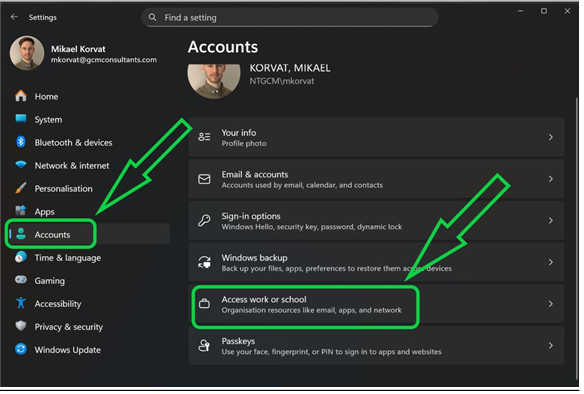This screenshot has width=584, height=394.
Task: Expand Sign-in options chevron
Action: point(550,221)
